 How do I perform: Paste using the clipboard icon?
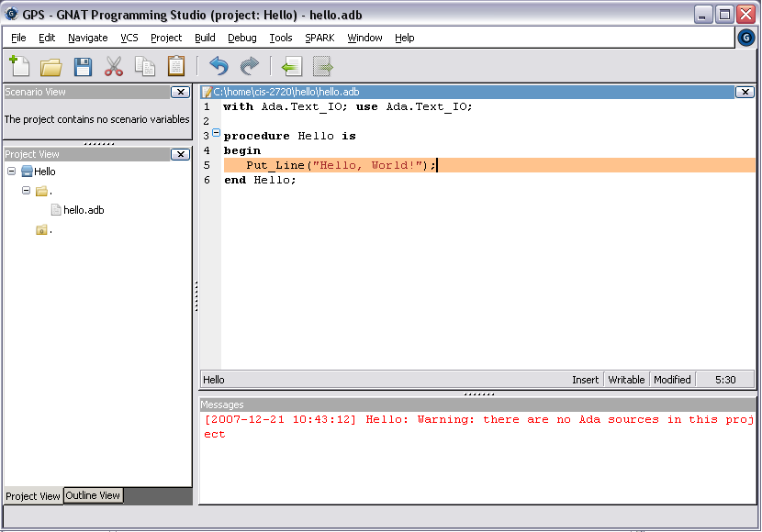tap(176, 66)
